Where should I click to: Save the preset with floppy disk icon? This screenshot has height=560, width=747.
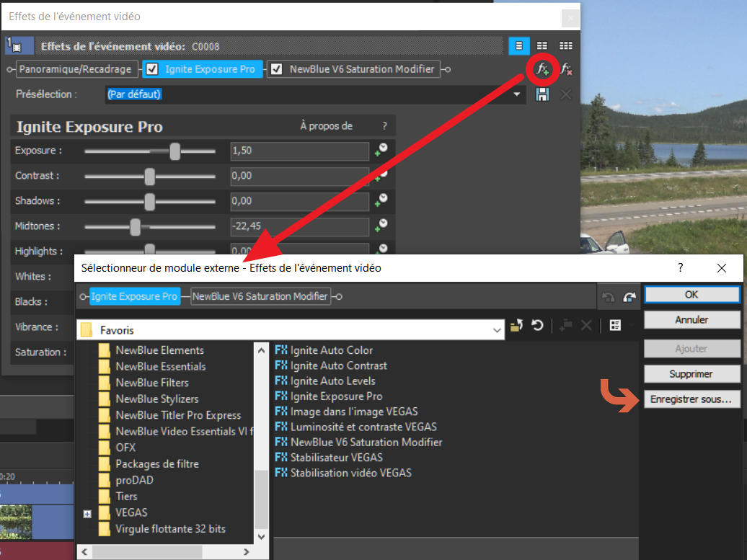(542, 94)
